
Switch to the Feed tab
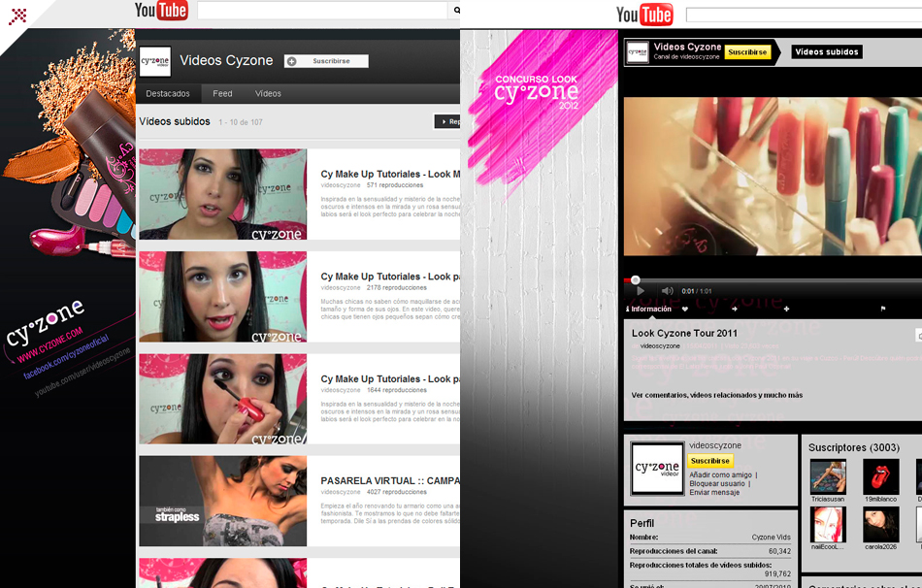[x=222, y=93]
